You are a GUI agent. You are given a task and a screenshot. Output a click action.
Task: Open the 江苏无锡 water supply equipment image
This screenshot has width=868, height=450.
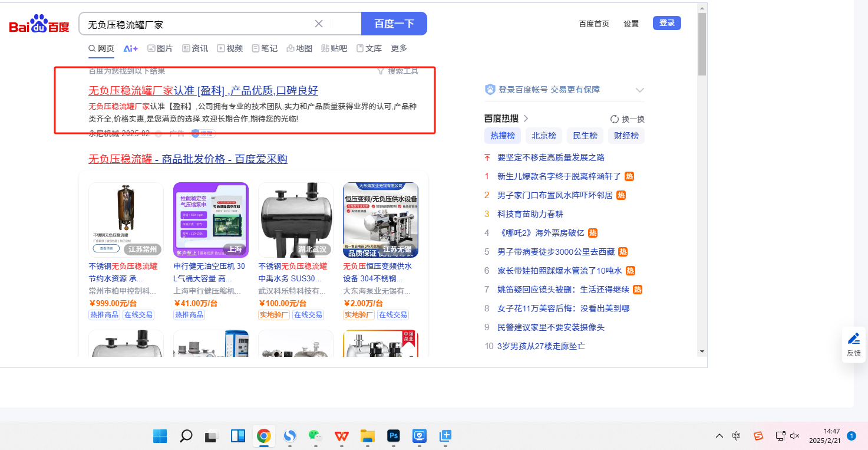[x=381, y=220]
